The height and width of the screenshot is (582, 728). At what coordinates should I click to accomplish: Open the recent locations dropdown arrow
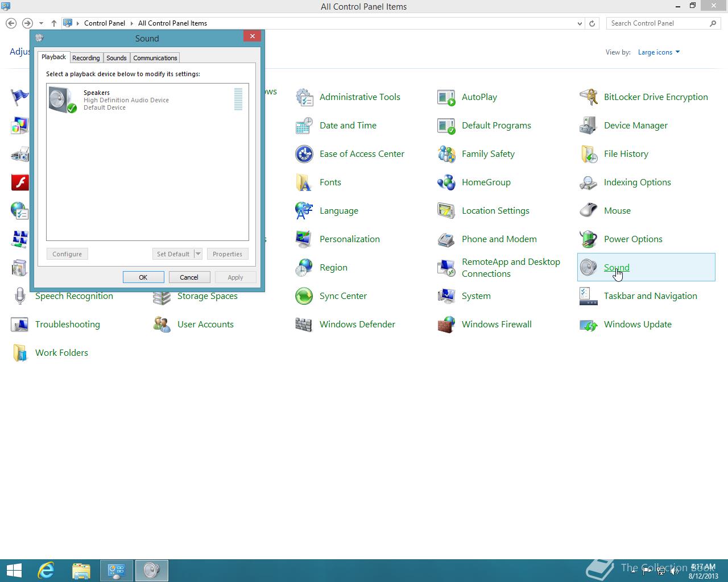pyautogui.click(x=41, y=23)
